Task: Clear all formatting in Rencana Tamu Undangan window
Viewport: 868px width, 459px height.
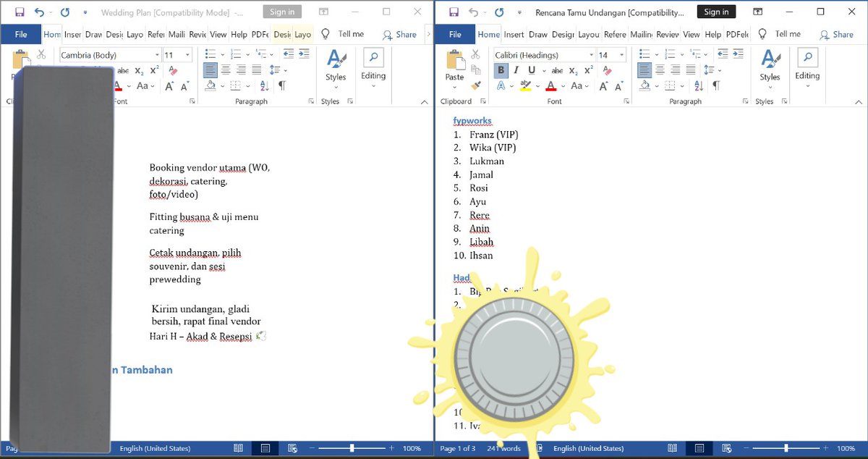Action: [606, 70]
